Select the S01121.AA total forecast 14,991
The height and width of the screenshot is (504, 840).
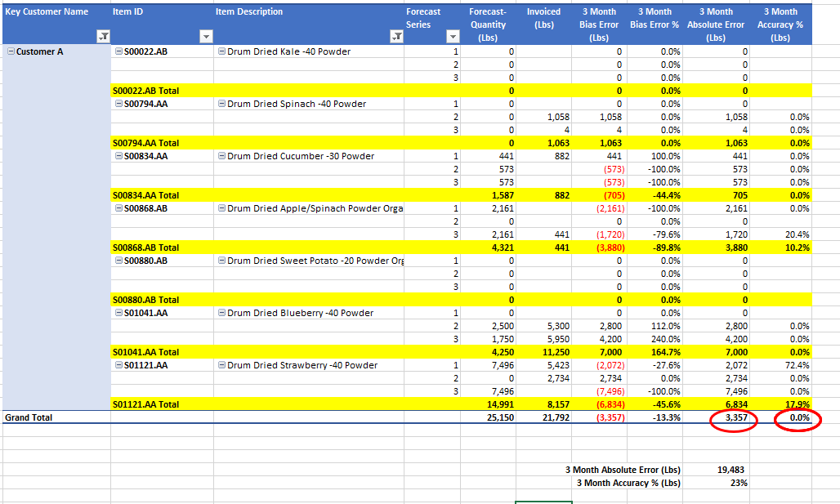(500, 404)
